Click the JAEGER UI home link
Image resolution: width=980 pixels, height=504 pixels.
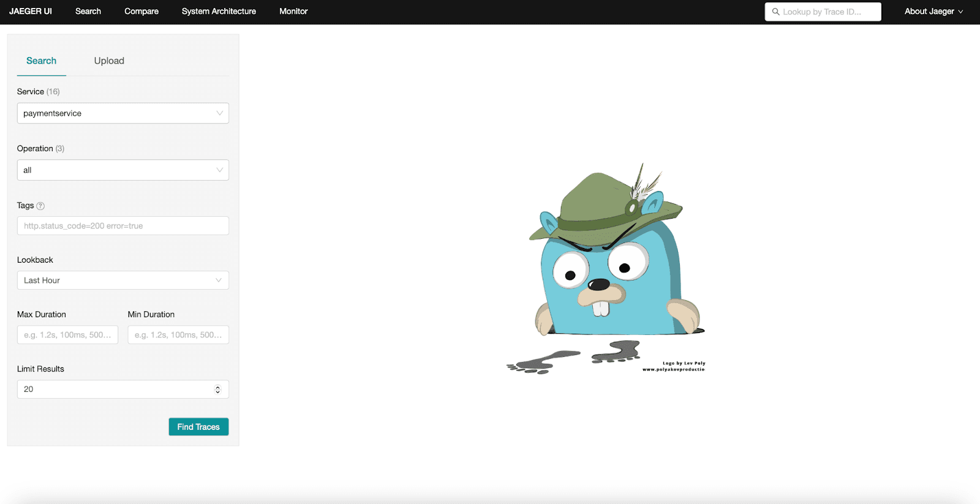click(31, 12)
